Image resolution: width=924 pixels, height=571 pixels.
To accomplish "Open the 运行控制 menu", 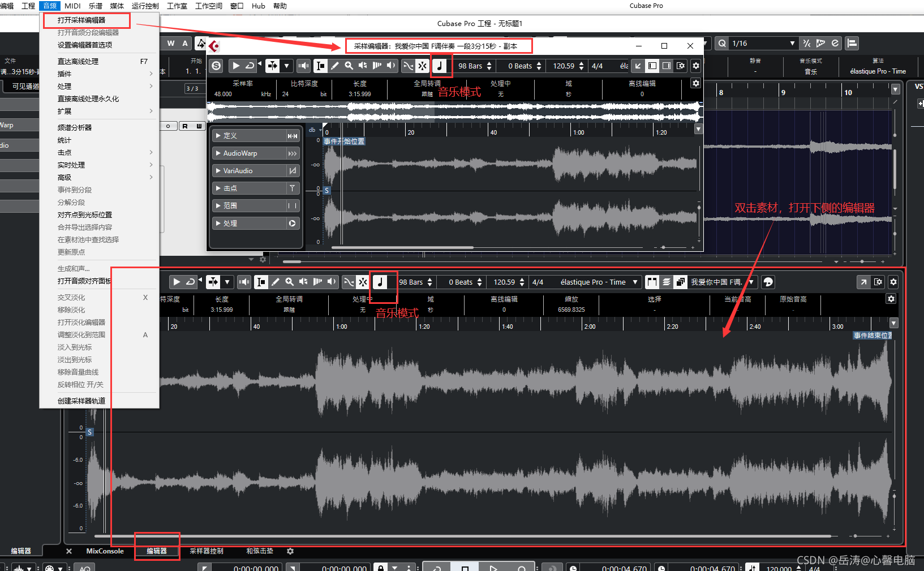I will 145,6.
